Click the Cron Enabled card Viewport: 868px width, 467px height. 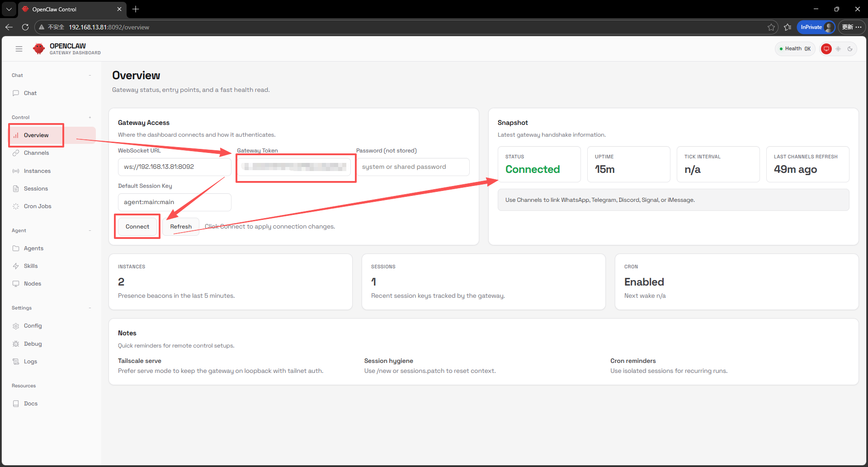[x=737, y=281]
